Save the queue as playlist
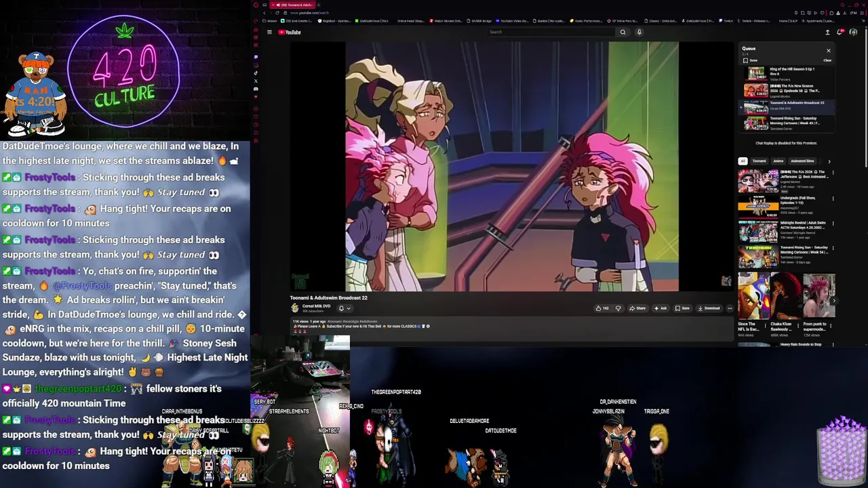 coord(750,60)
